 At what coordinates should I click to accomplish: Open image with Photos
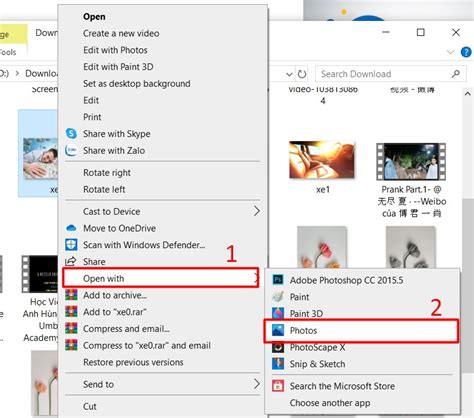[x=361, y=330]
